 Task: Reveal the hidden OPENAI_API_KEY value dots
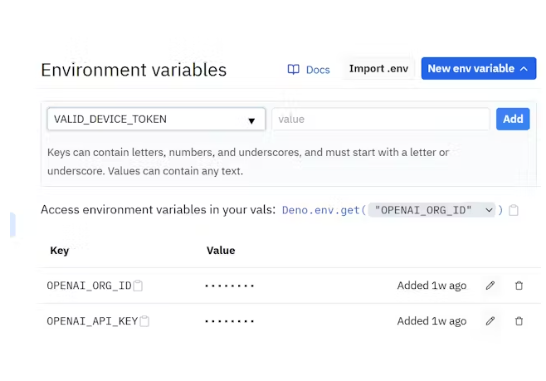[x=229, y=321]
